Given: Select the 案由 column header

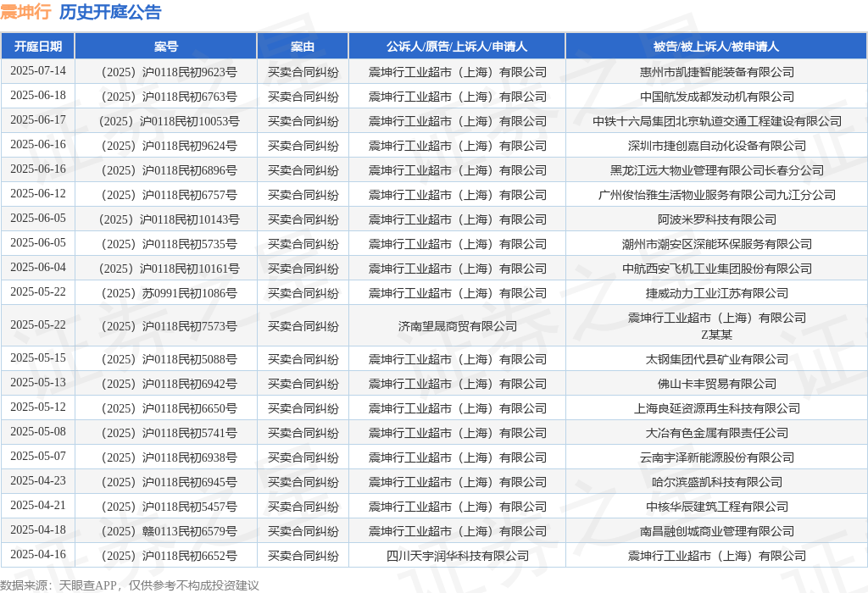Looking at the screenshot, I should [x=303, y=47].
